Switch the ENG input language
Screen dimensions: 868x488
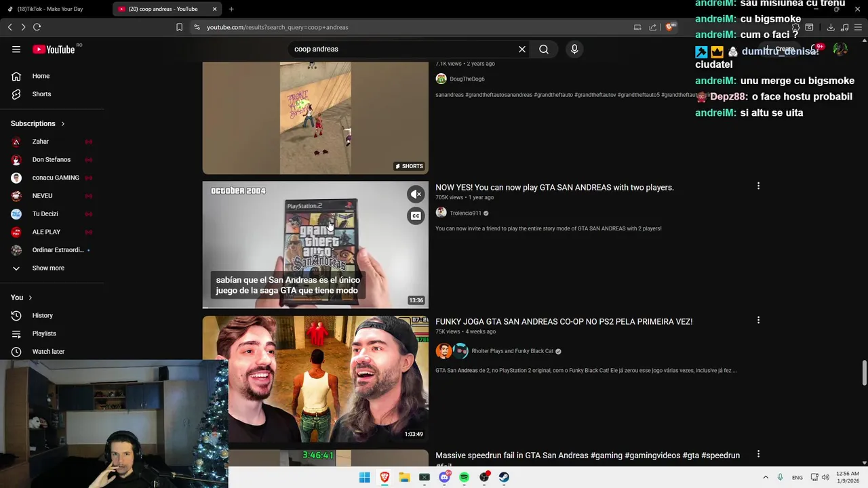[797, 477]
